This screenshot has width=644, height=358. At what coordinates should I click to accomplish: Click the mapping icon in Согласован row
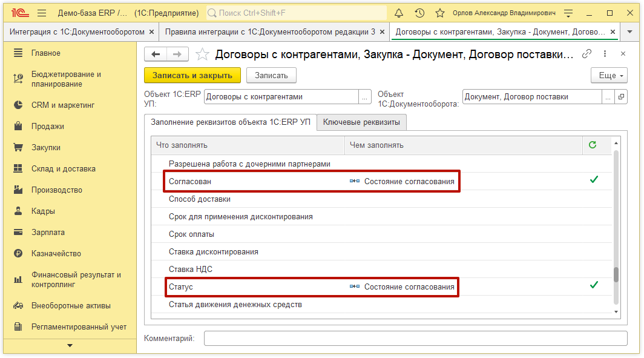[x=355, y=181]
